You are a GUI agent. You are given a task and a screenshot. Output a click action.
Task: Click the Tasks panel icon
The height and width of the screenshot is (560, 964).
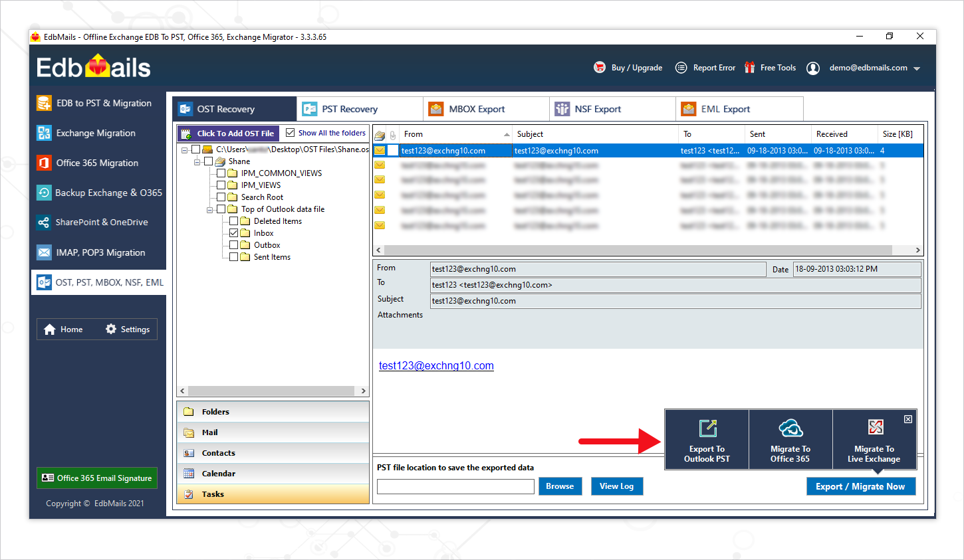pos(189,494)
